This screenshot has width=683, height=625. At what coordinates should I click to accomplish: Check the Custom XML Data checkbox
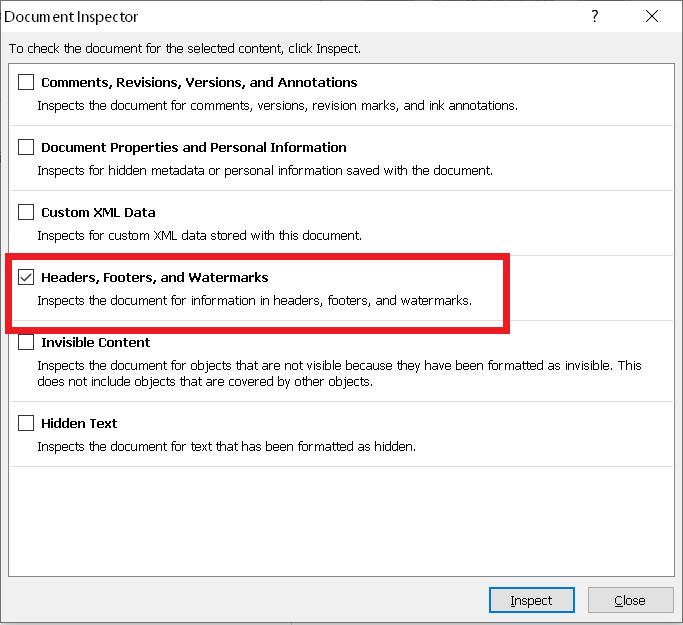point(26,212)
